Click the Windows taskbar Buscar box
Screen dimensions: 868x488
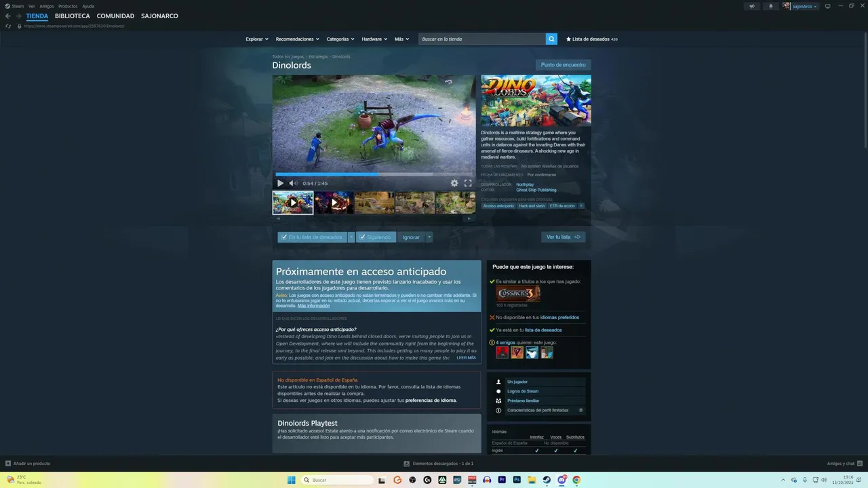click(338, 480)
